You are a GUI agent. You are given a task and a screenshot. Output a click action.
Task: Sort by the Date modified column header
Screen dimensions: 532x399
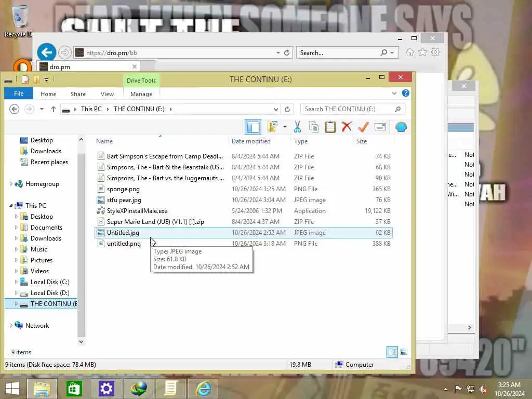251,141
